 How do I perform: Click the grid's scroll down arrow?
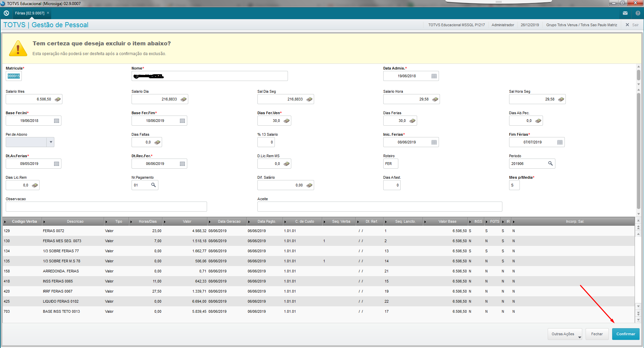(x=638, y=306)
